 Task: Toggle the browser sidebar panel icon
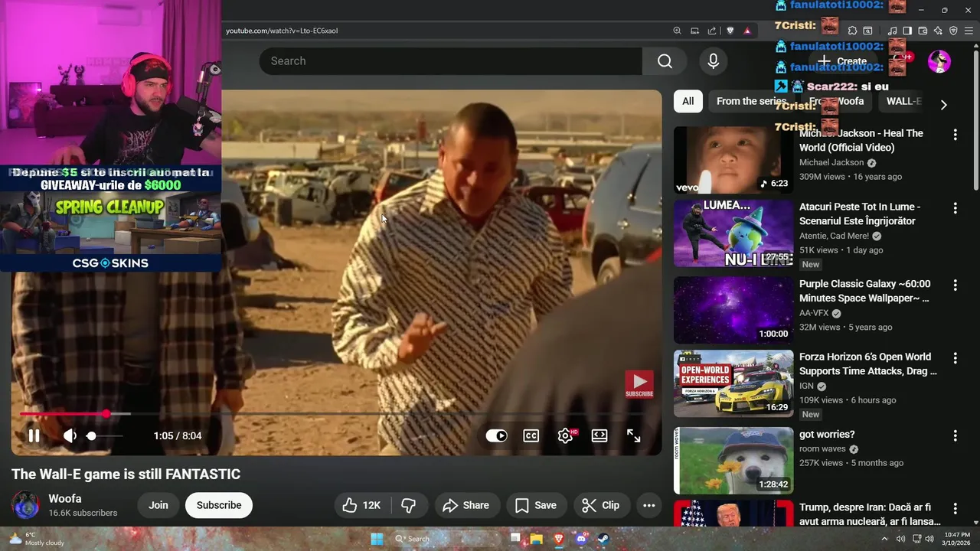[x=907, y=31]
